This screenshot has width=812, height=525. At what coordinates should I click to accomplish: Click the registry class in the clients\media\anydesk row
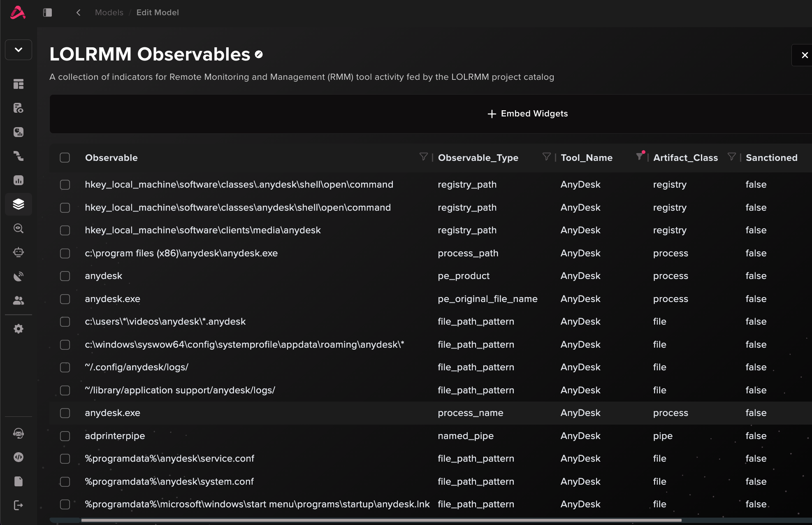pos(670,230)
